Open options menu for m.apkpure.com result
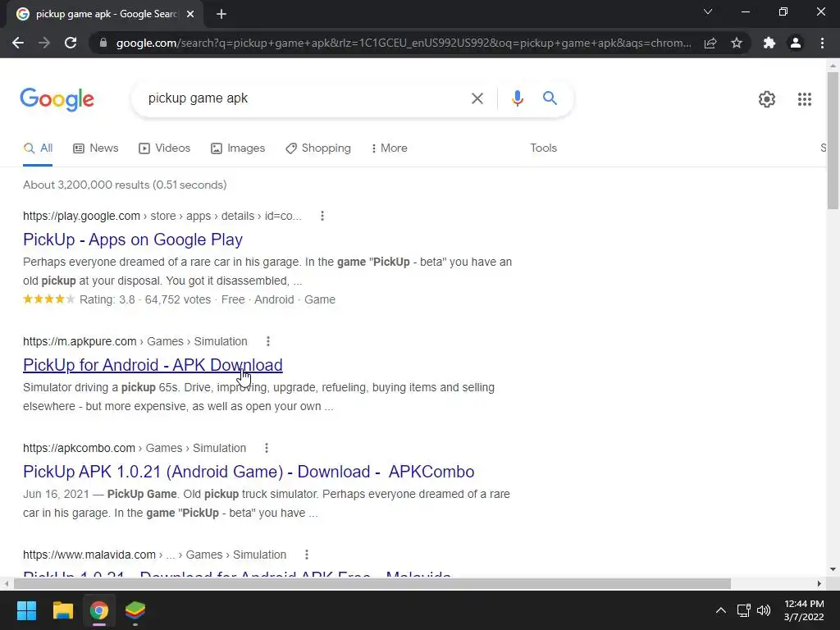The height and width of the screenshot is (630, 840). 268,341
